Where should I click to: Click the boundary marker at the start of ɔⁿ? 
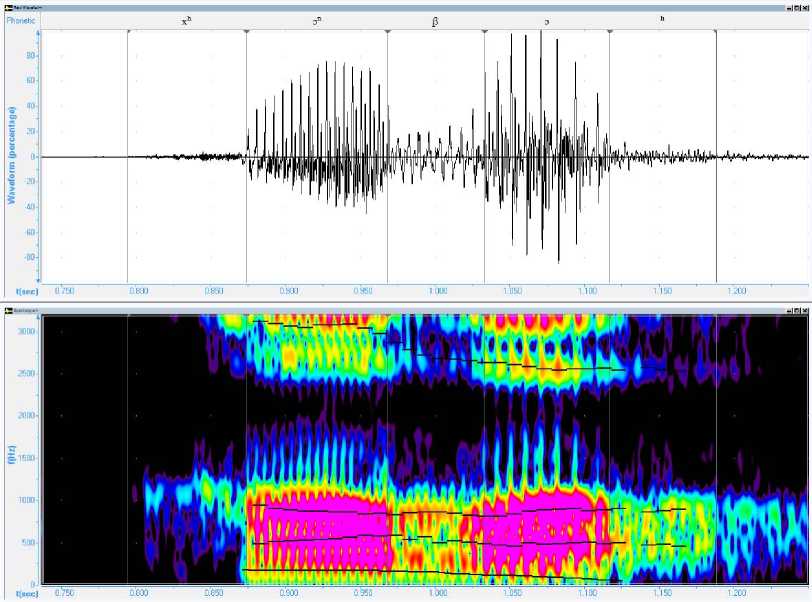point(247,31)
